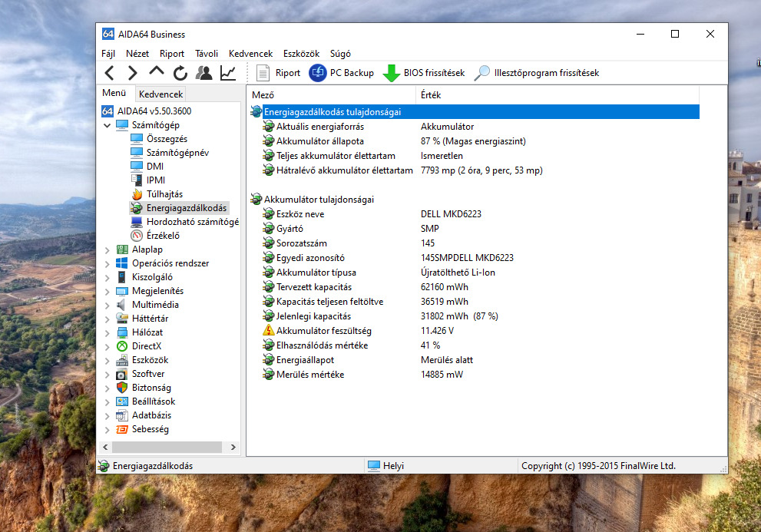This screenshot has height=532, width=761.
Task: Click the Alaplap motherboard icon
Action: pos(122,249)
